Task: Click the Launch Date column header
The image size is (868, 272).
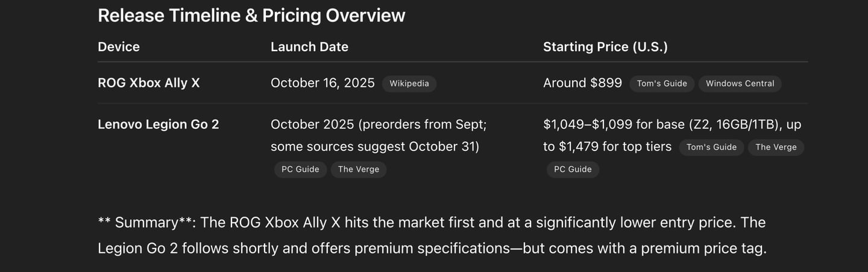Action: (x=309, y=47)
